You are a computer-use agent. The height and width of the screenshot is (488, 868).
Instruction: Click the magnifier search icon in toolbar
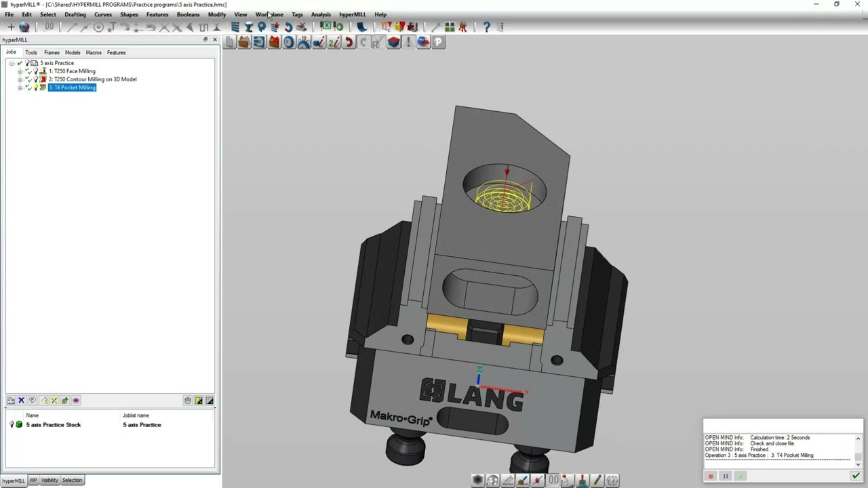pyautogui.click(x=262, y=27)
